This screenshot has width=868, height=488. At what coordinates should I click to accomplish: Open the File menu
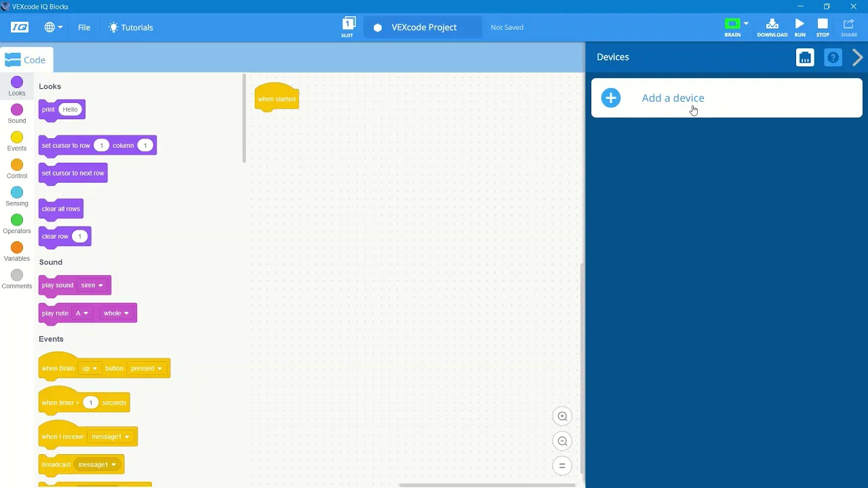coord(84,28)
